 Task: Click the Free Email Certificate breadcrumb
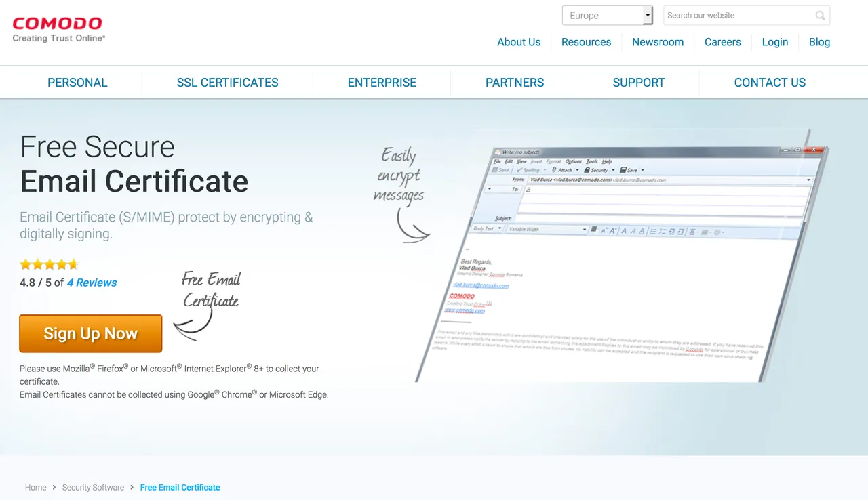[180, 487]
